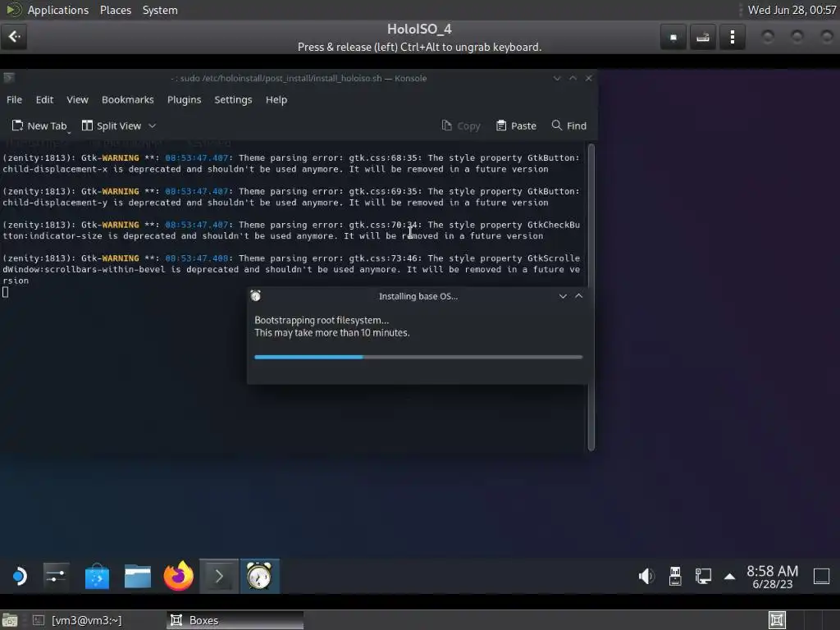Click the host panel date and time

(x=792, y=10)
